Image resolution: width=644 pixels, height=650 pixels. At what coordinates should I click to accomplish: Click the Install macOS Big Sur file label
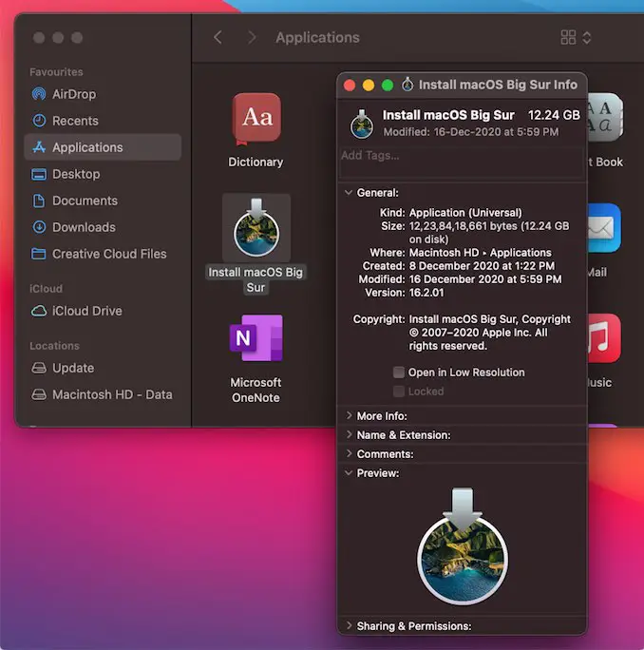[256, 279]
